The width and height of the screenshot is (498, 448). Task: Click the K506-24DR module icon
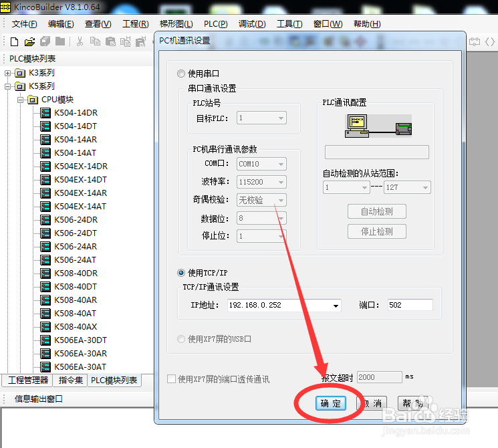[45, 220]
